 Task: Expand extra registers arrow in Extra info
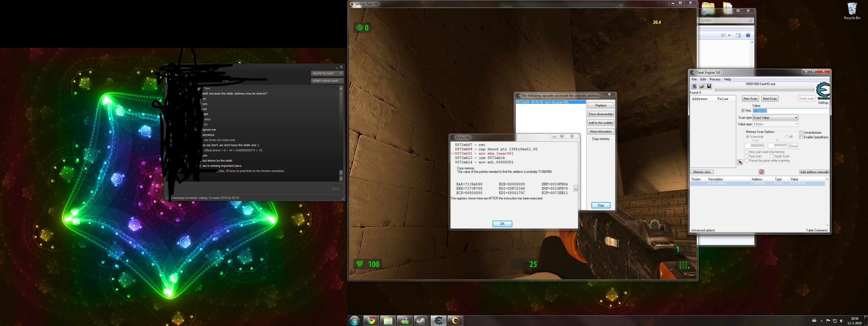click(x=576, y=189)
